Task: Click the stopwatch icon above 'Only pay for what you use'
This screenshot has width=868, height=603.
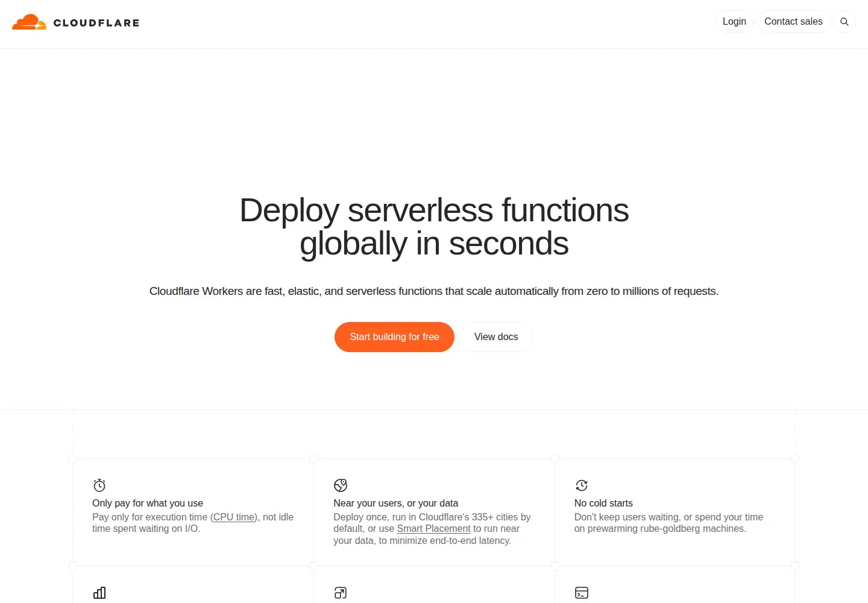Action: tap(99, 485)
